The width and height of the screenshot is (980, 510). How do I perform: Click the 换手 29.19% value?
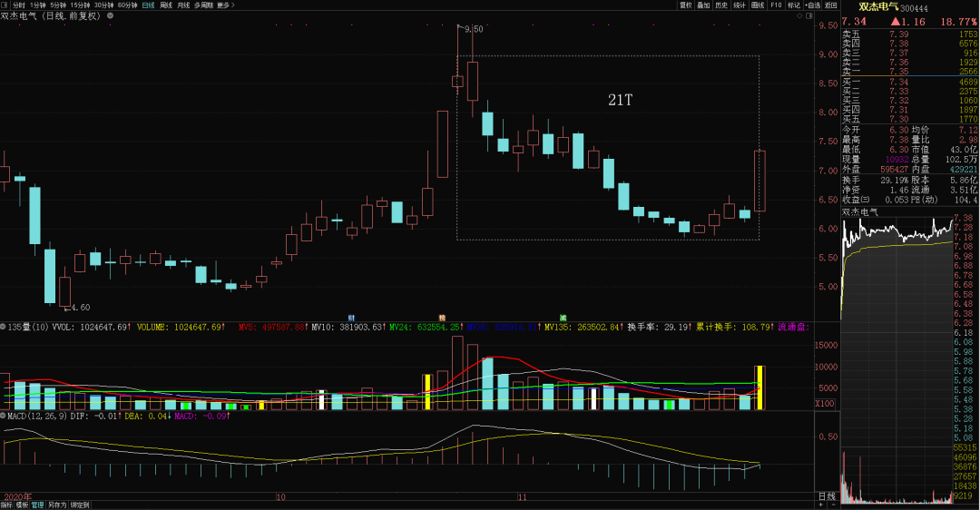click(x=895, y=180)
